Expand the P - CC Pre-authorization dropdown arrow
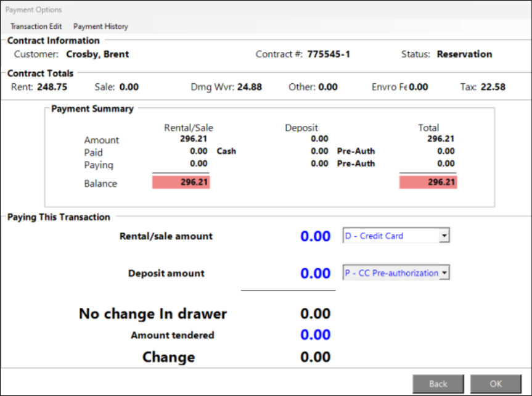Screen dimensions: 532x396 coord(444,273)
